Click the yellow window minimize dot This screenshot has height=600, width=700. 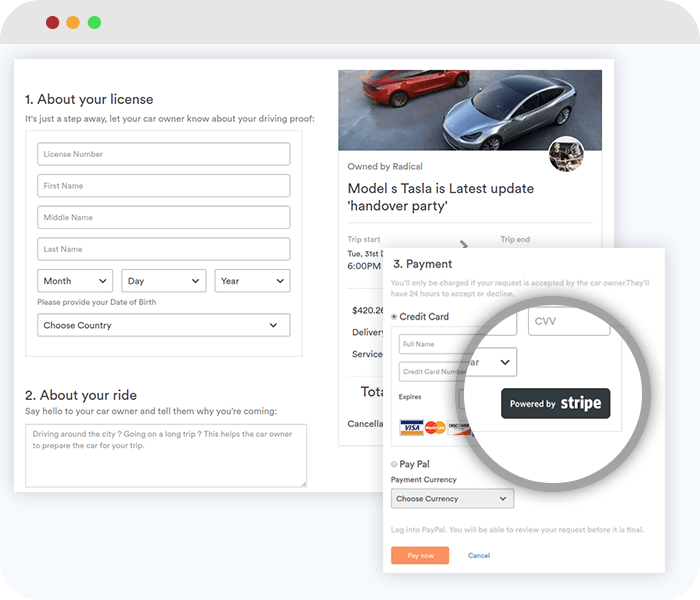[x=73, y=22]
